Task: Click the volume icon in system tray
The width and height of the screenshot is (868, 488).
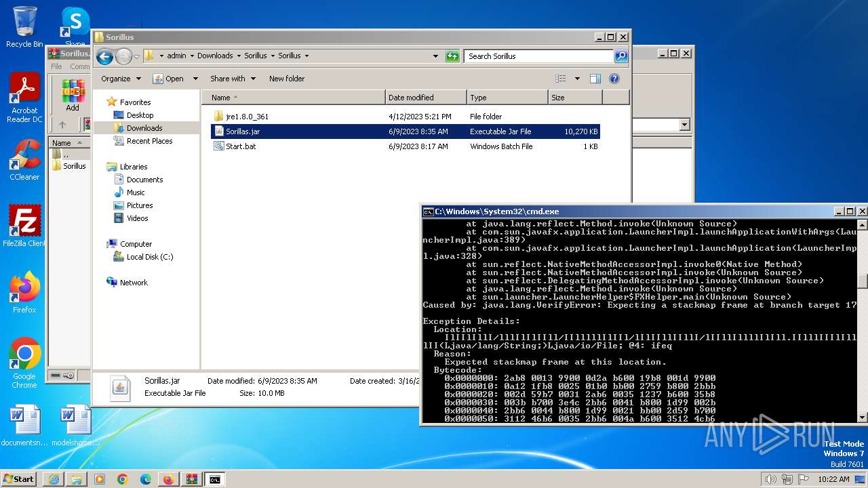Action: coord(770,479)
